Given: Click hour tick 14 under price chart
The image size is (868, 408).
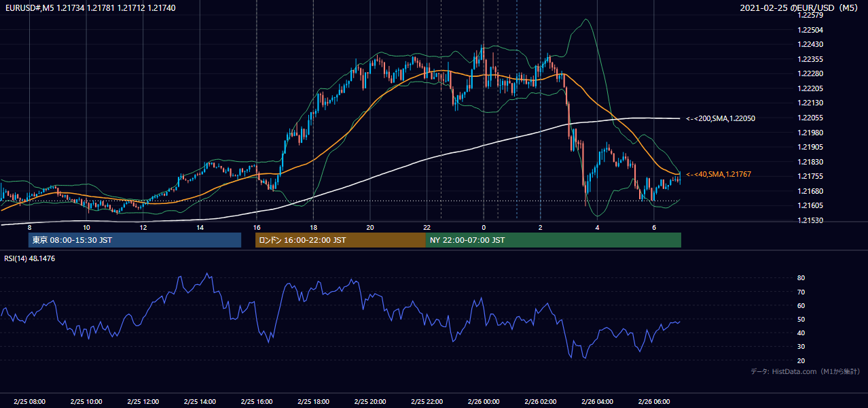Looking at the screenshot, I should point(200,227).
